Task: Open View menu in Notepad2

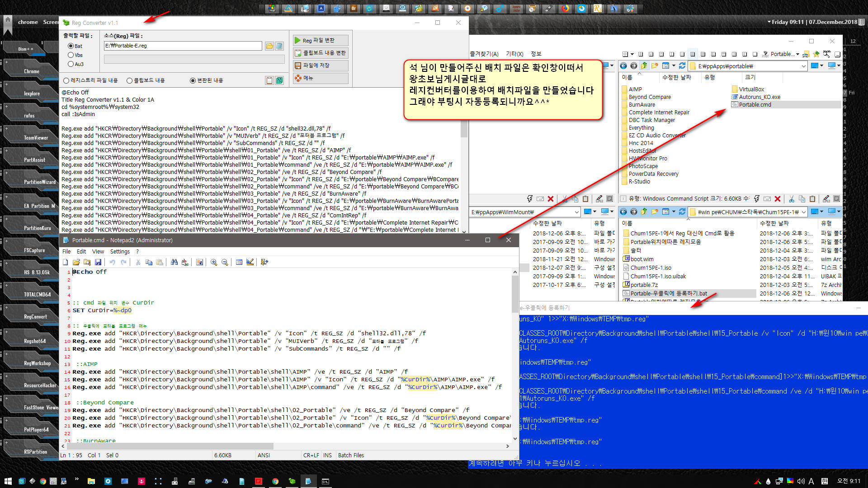Action: tap(98, 252)
